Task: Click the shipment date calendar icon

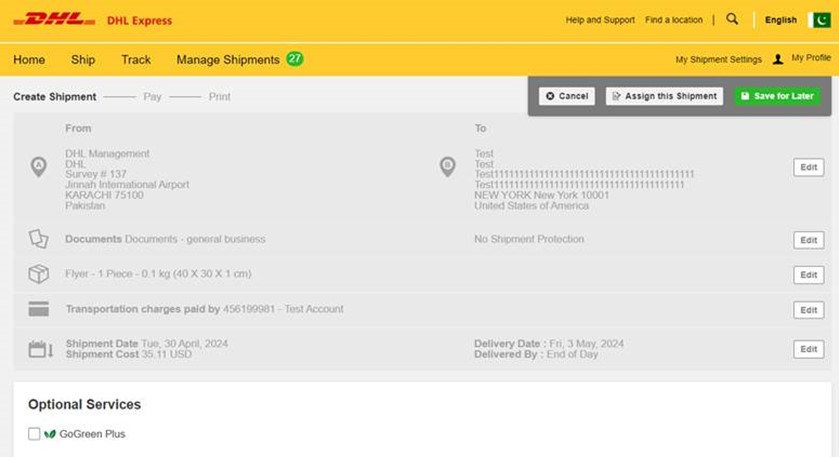Action: click(41, 349)
